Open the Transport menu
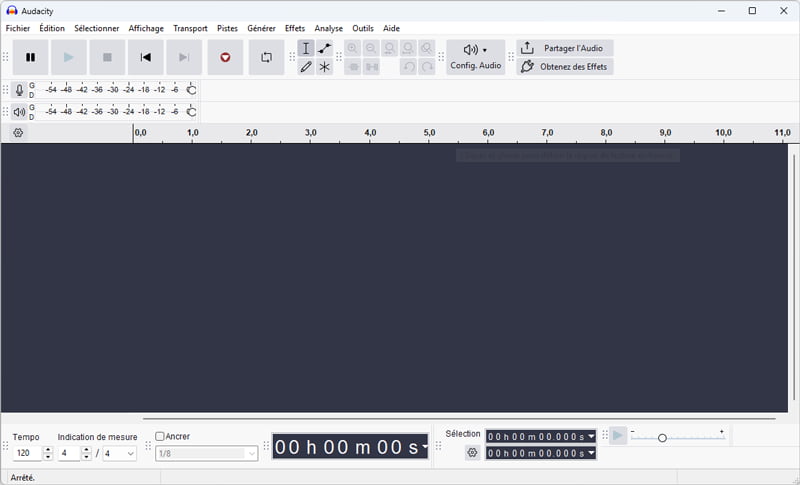The image size is (800, 485). [x=190, y=29]
